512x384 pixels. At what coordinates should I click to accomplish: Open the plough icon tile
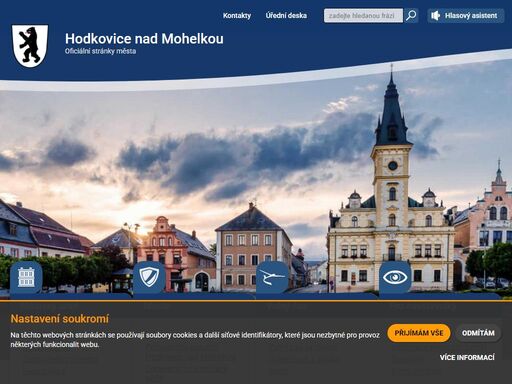tap(272, 277)
